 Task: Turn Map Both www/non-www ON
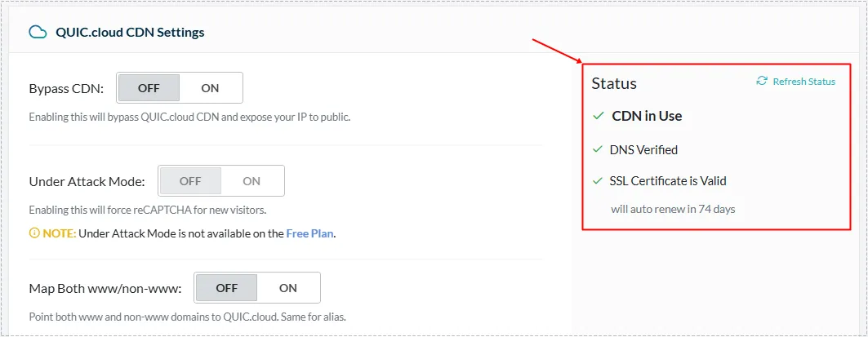pos(288,288)
